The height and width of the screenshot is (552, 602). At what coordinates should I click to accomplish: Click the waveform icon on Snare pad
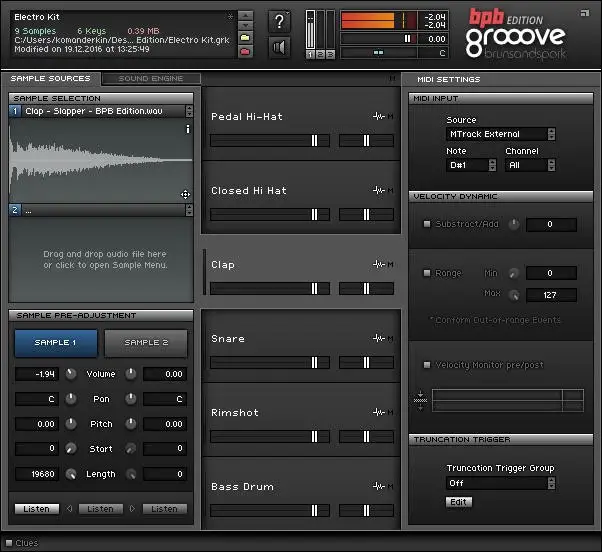[378, 339]
